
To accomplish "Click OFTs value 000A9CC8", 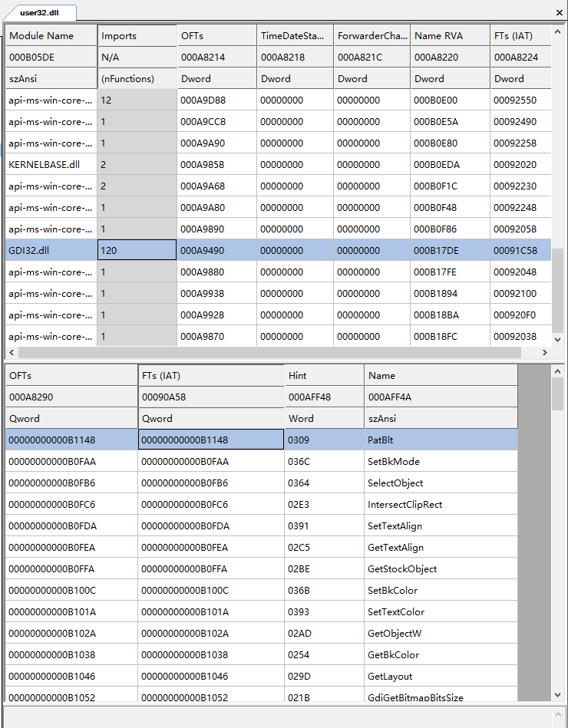I will coord(217,122).
